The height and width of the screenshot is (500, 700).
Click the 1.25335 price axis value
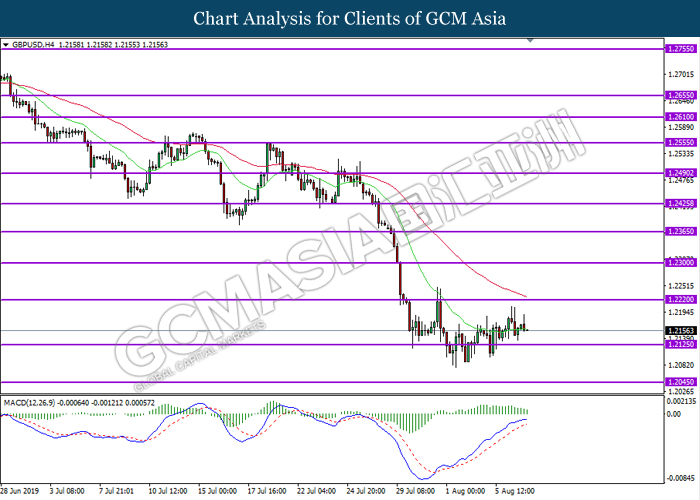coord(681,154)
